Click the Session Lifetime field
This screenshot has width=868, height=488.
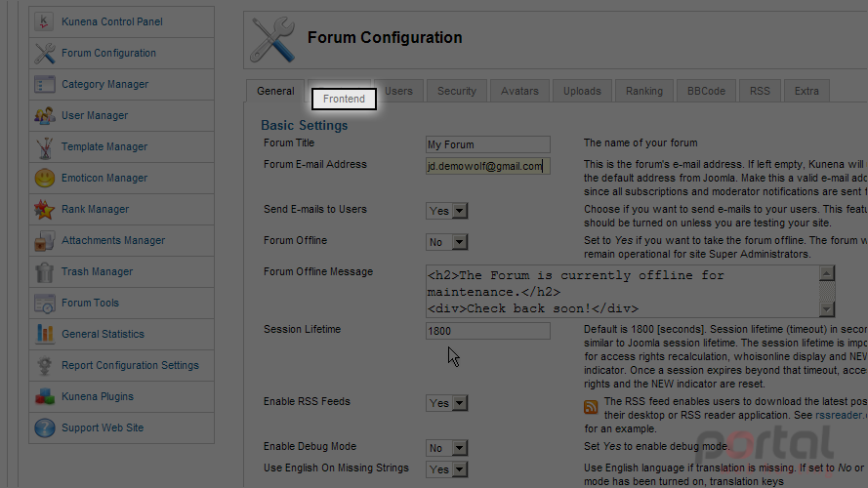[x=487, y=331]
